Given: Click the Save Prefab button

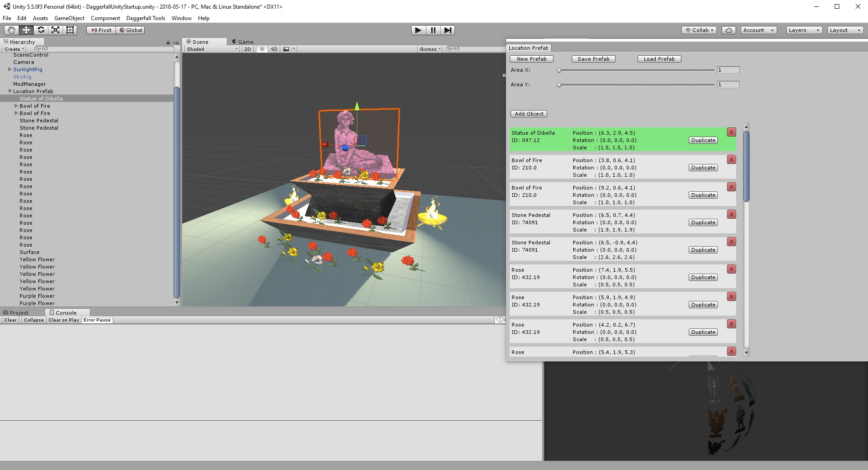Looking at the screenshot, I should pyautogui.click(x=593, y=59).
